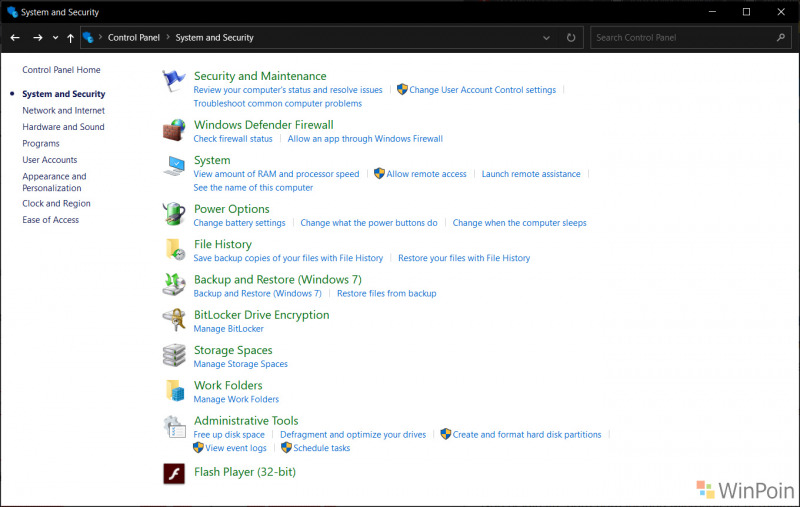The height and width of the screenshot is (507, 800).
Task: Click Manage BitLocker link
Action: [x=229, y=329]
